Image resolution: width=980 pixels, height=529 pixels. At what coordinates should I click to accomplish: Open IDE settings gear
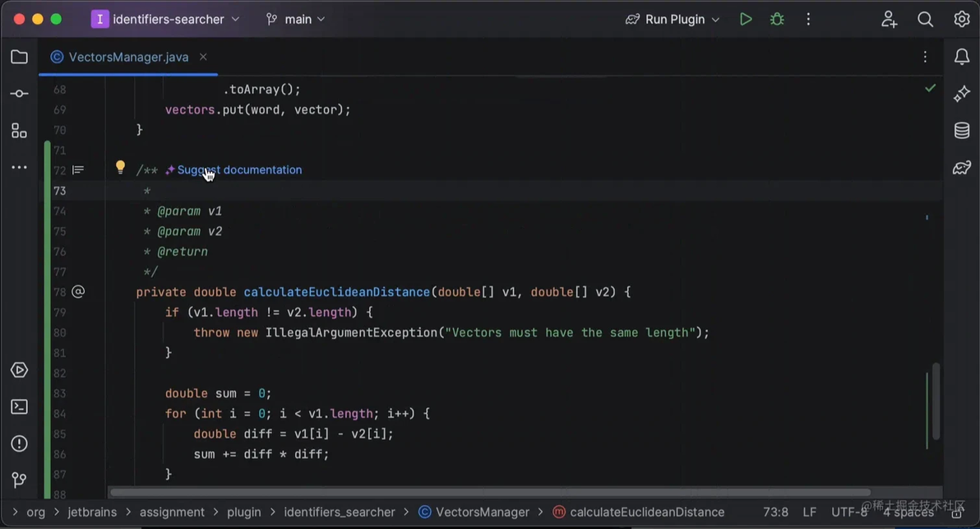(962, 20)
